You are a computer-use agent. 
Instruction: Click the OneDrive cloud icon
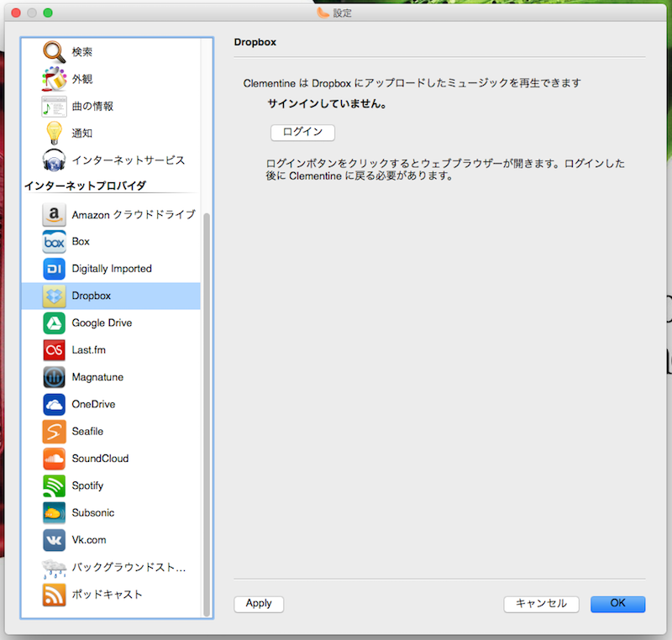pyautogui.click(x=54, y=405)
